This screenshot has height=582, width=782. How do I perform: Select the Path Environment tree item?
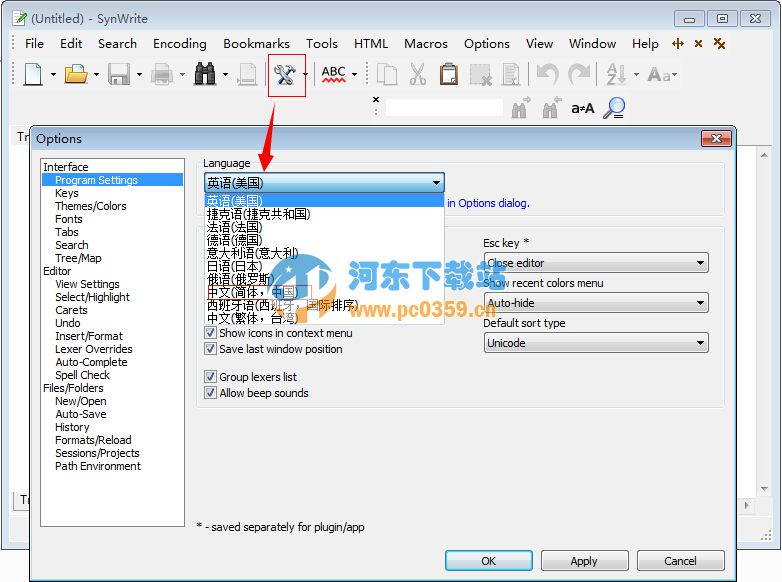point(98,466)
